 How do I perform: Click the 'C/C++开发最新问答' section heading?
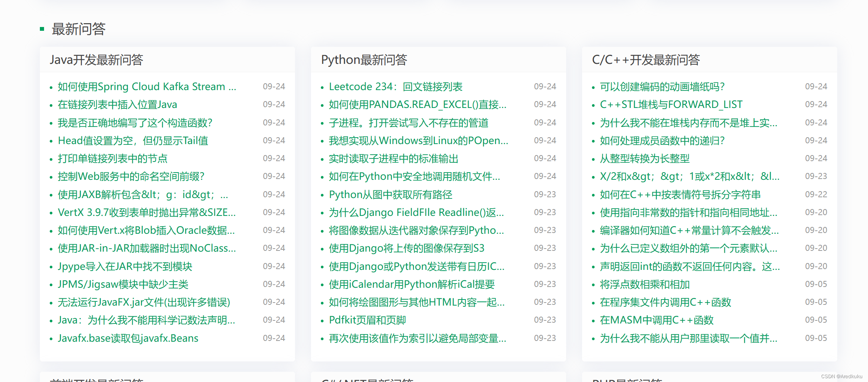[646, 60]
